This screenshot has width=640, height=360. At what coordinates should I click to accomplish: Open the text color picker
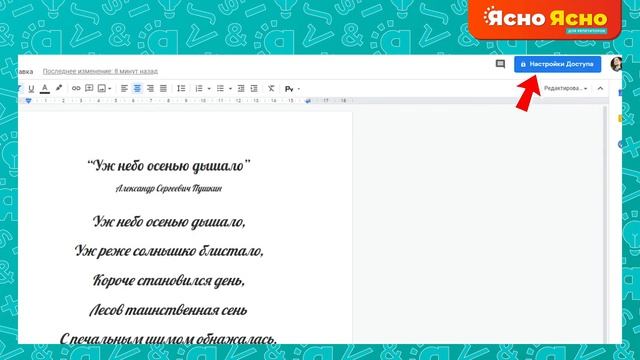(x=45, y=88)
